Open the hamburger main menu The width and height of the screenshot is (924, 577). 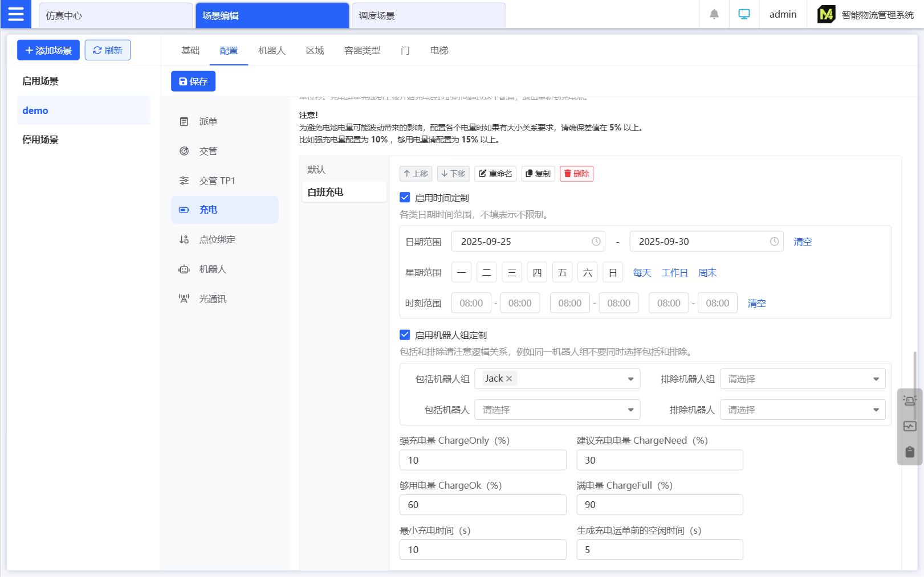[16, 14]
